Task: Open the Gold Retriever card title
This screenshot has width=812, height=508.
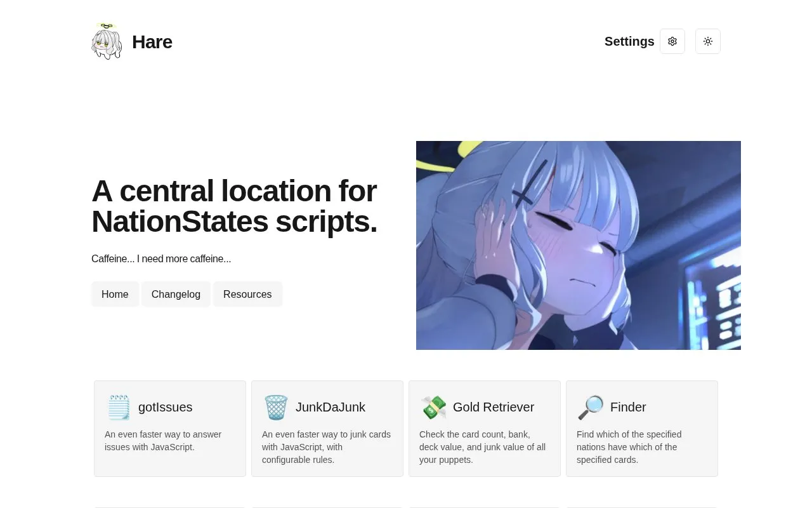Action: click(x=494, y=407)
